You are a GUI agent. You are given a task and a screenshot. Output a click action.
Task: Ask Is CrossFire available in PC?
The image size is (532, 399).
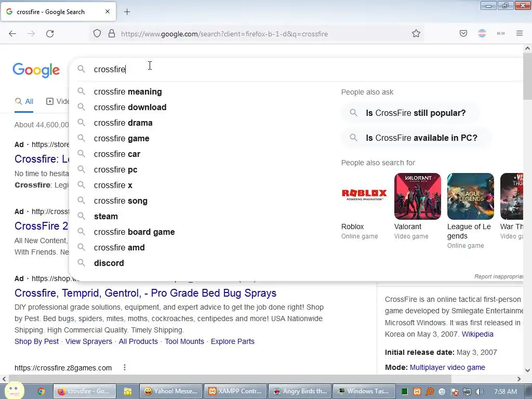click(x=416, y=138)
